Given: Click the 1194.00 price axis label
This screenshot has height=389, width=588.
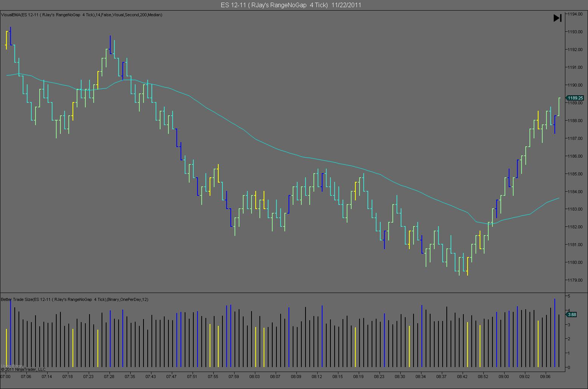Looking at the screenshot, I should (575, 14).
